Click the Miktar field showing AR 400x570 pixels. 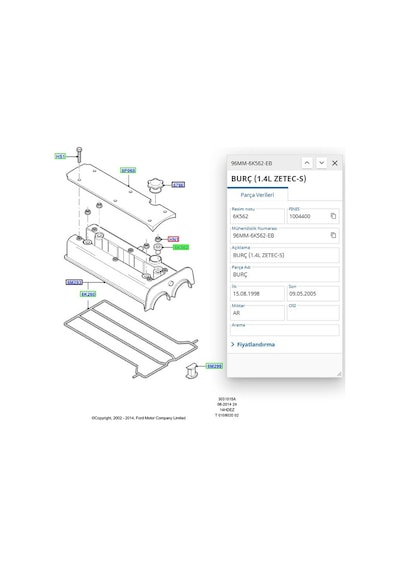[257, 313]
